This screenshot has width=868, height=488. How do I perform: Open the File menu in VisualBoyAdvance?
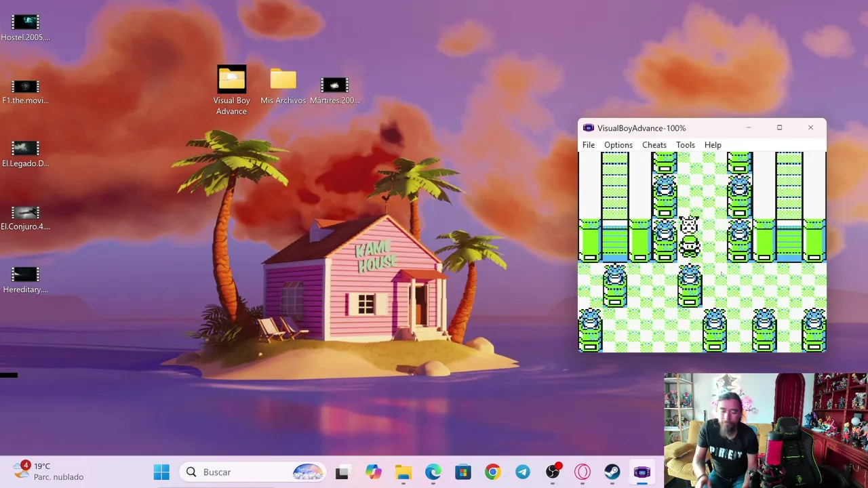589,145
